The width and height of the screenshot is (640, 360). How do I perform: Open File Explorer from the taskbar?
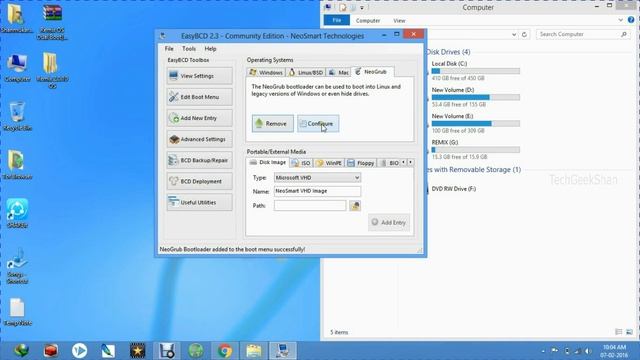pos(254,351)
